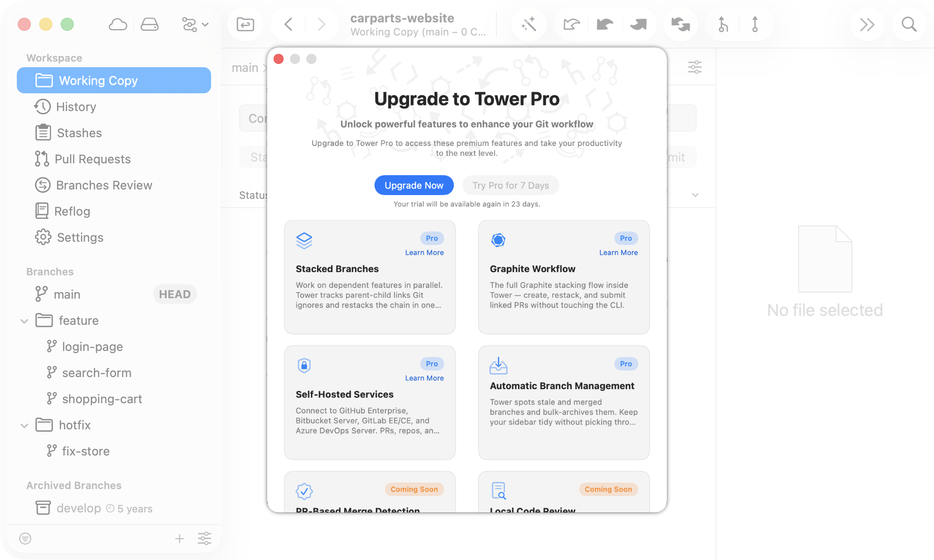Click Try Pro for 7 Days button

coord(510,185)
